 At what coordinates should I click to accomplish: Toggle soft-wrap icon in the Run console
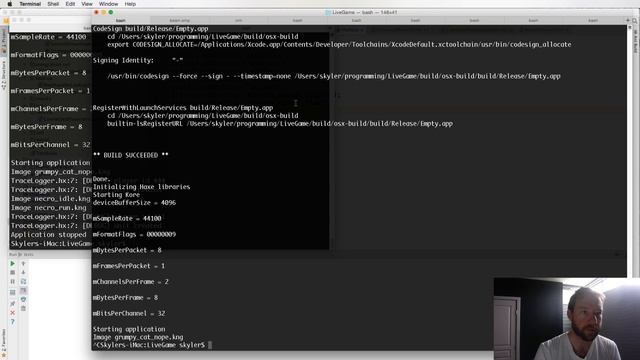(x=23, y=282)
